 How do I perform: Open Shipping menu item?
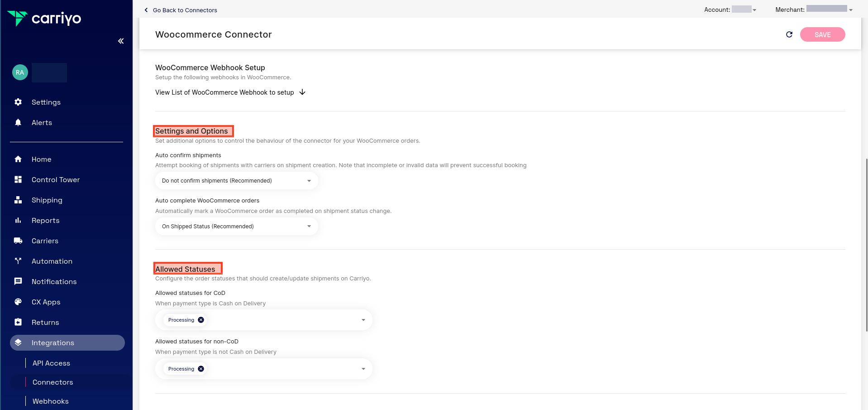pos(47,200)
